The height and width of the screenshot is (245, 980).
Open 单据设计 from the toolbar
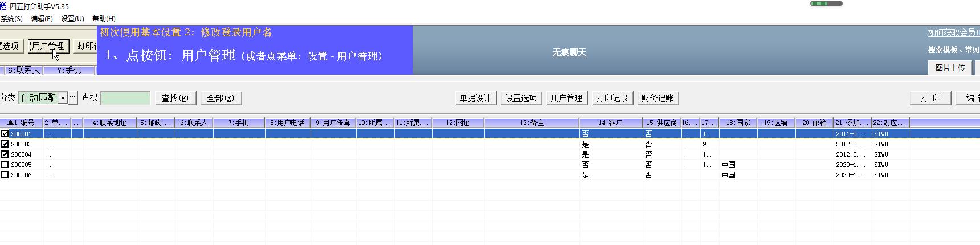(475, 98)
